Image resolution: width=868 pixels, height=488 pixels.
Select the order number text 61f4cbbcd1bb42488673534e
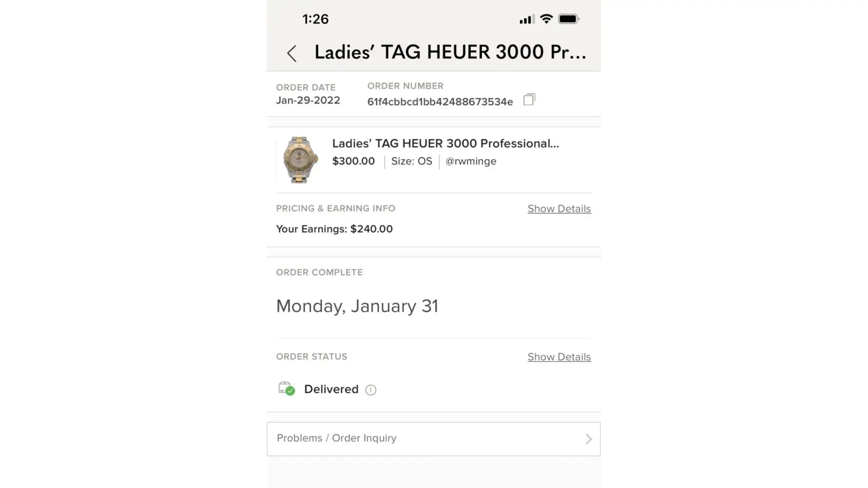(440, 102)
